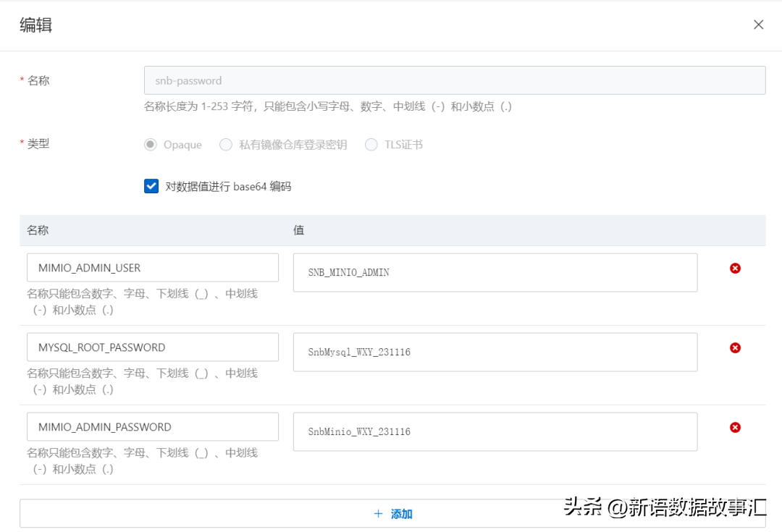This screenshot has height=532, width=782.
Task: Click the 值 column header
Action: [x=298, y=230]
